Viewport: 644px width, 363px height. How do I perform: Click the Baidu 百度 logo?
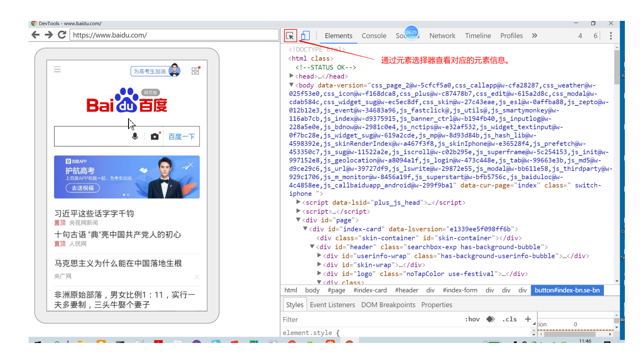(x=127, y=100)
